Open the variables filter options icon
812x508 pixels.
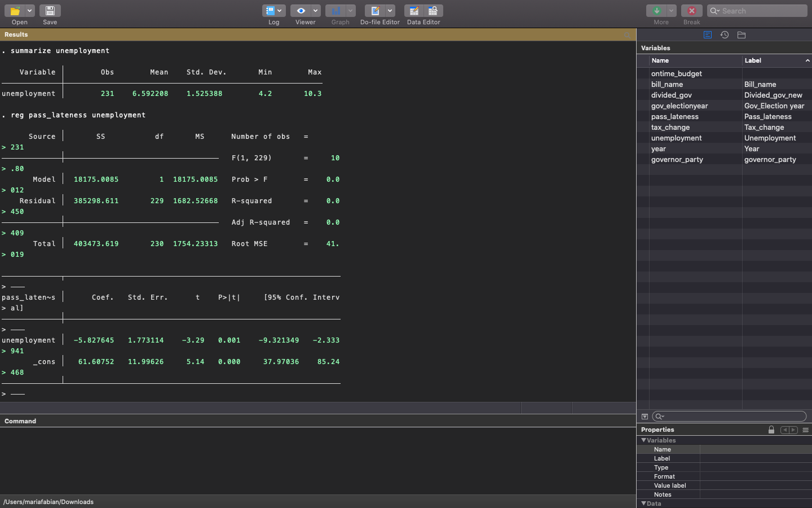[x=645, y=417]
